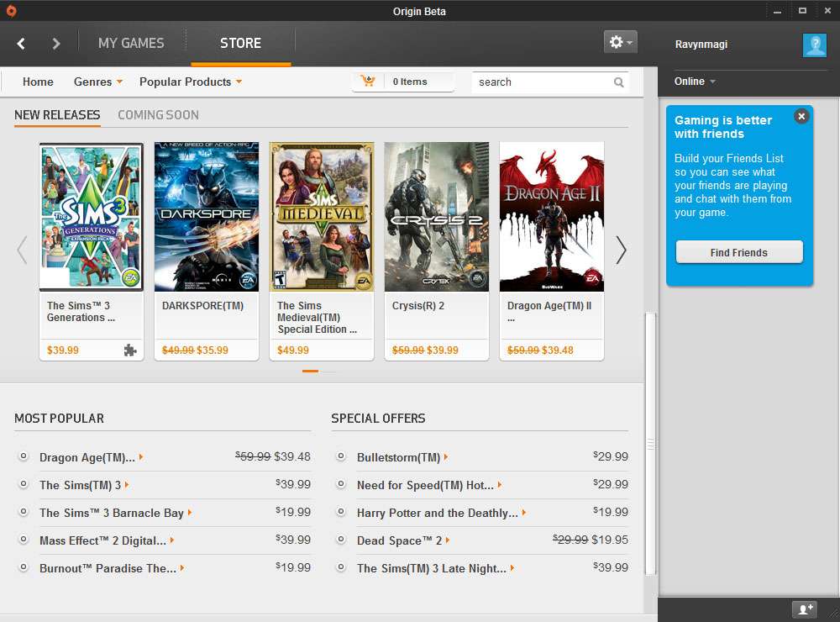Click the Crysis 2 cover thumbnail
Image resolution: width=840 pixels, height=622 pixels.
point(436,217)
